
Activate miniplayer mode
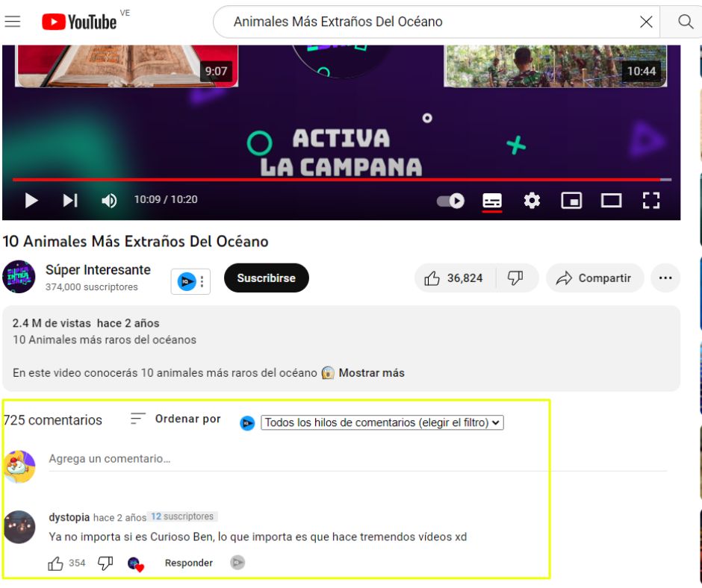pyautogui.click(x=571, y=200)
